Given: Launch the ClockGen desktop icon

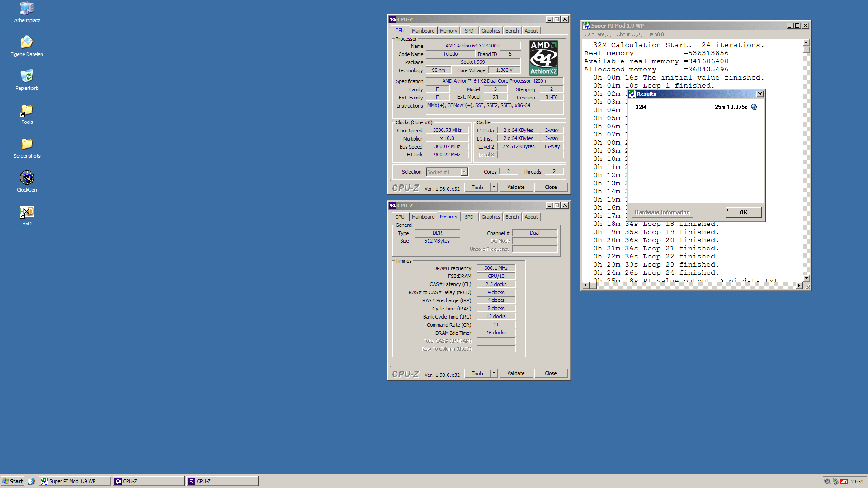Looking at the screenshot, I should (x=27, y=181).
